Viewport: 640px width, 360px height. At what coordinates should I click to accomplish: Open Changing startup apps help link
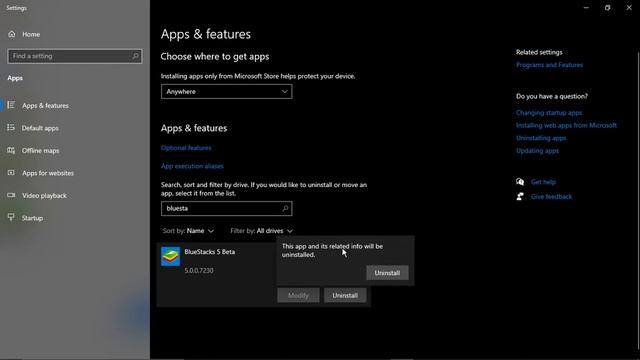coord(549,113)
